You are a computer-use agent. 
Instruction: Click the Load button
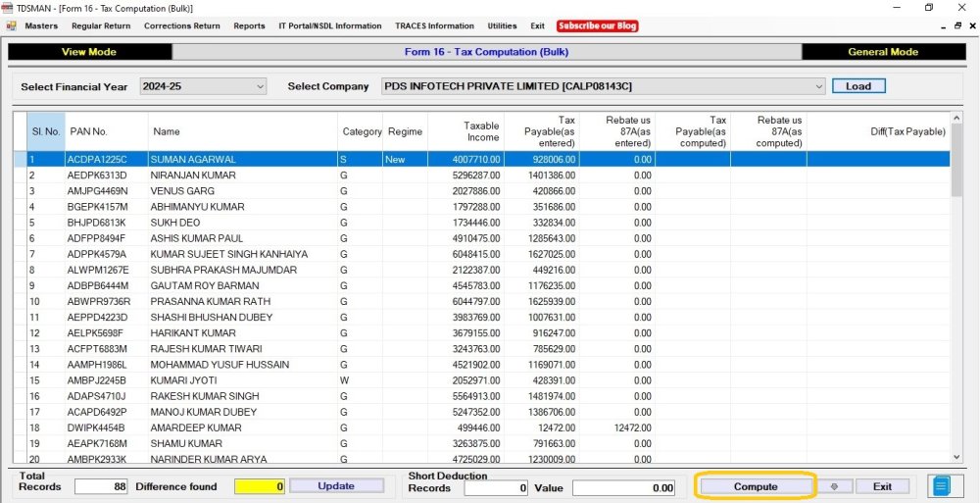pos(858,86)
